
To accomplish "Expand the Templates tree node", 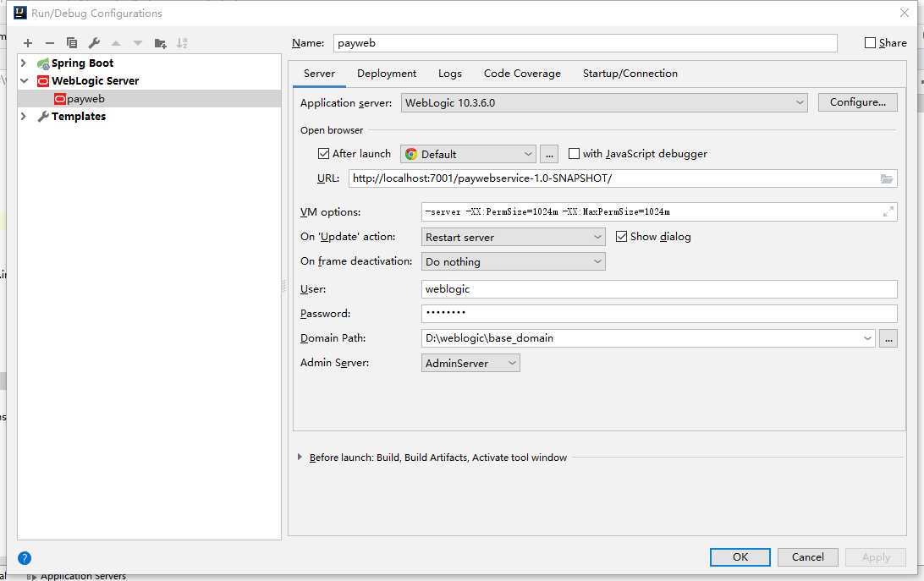I will pos(24,116).
